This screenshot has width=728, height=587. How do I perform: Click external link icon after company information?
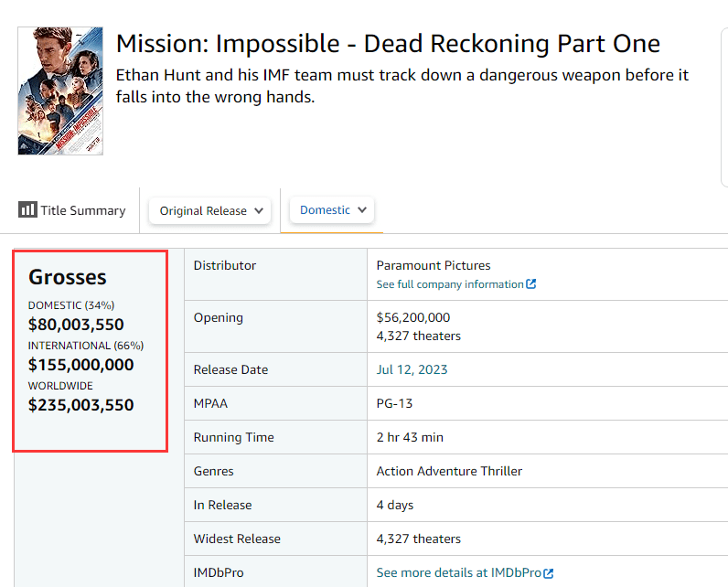[531, 284]
